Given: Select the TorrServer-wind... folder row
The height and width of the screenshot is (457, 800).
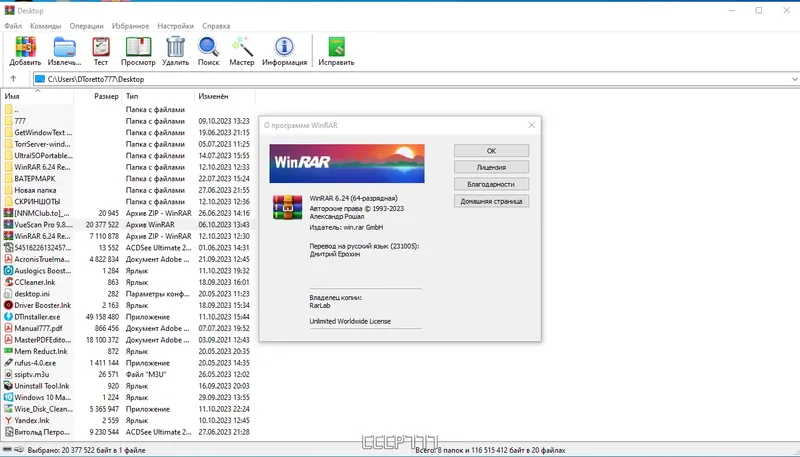Looking at the screenshot, I should tap(128, 144).
